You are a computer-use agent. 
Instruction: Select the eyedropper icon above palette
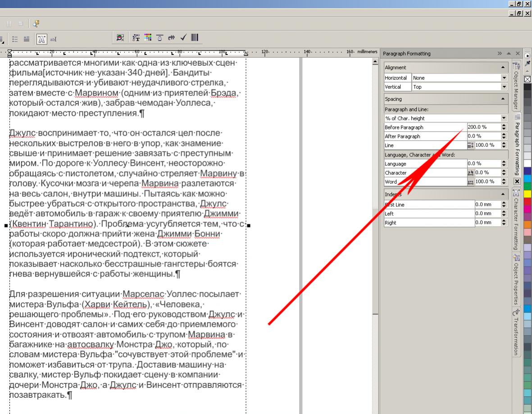coord(527,63)
